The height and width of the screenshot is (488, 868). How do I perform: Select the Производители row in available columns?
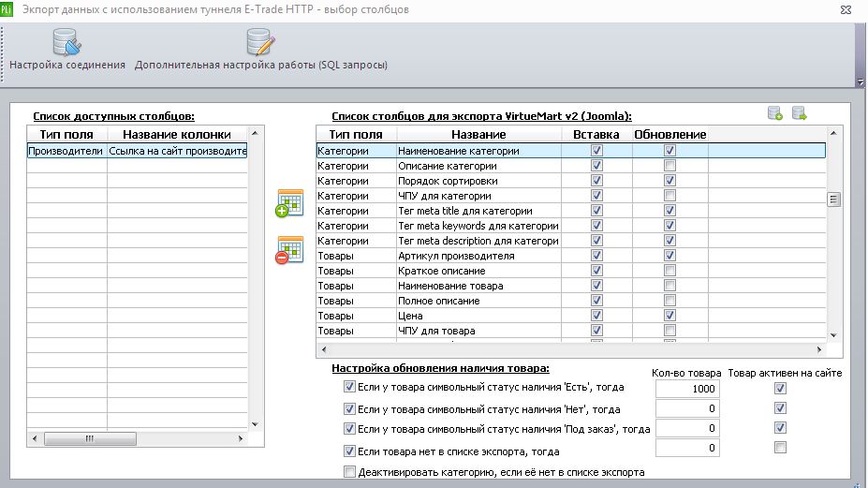click(138, 151)
